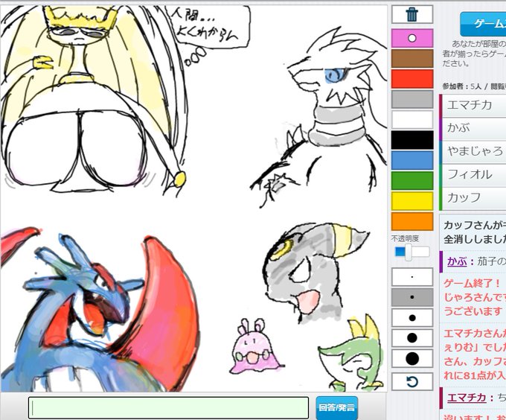
Task: Pick the gray color swatch
Action: click(412, 99)
